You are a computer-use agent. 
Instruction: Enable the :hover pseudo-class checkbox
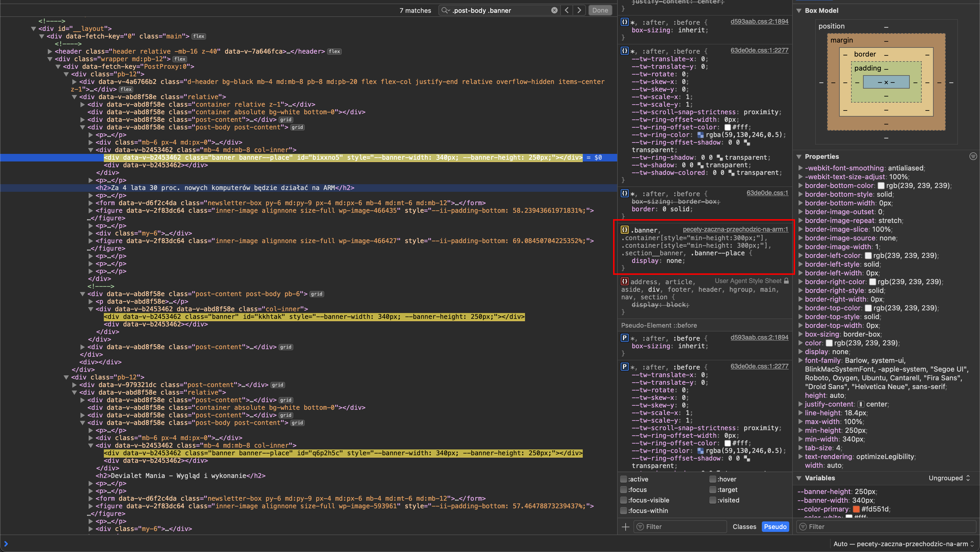(712, 479)
